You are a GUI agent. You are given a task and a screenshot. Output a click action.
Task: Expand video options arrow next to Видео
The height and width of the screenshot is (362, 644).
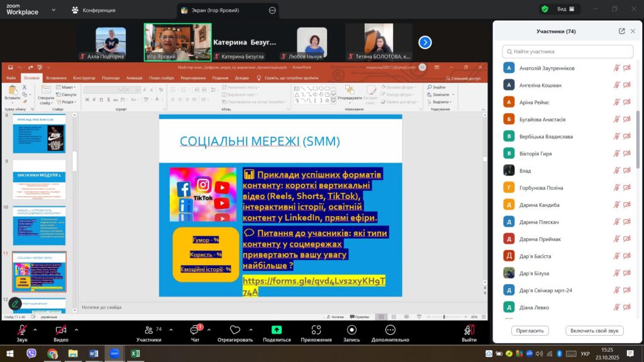click(x=77, y=329)
